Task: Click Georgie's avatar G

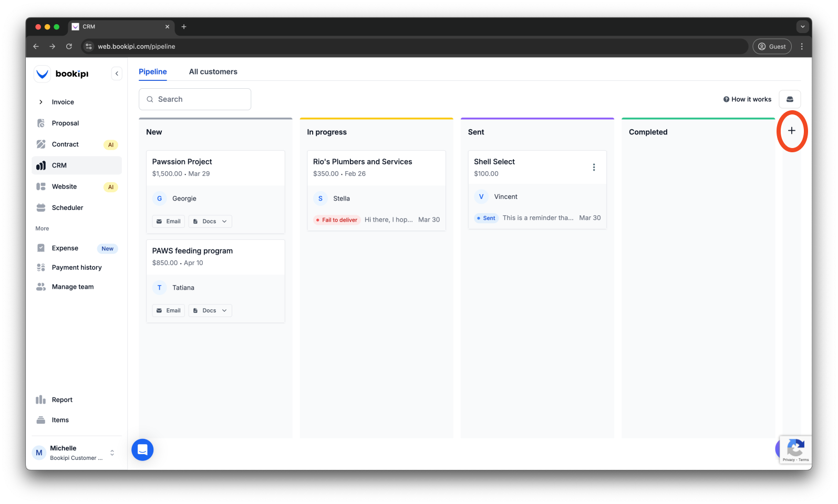Action: (160, 198)
